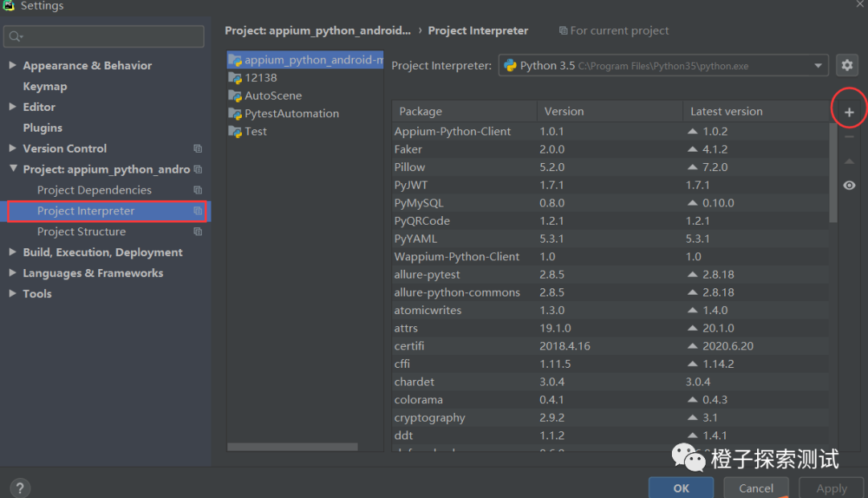Click the upgrade package arrow icon

(x=850, y=161)
